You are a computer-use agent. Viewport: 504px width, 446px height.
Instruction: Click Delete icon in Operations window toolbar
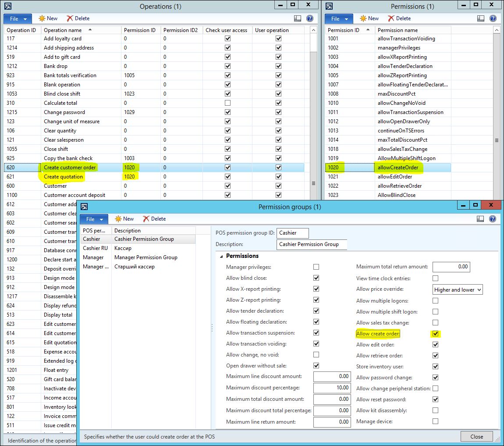point(70,18)
